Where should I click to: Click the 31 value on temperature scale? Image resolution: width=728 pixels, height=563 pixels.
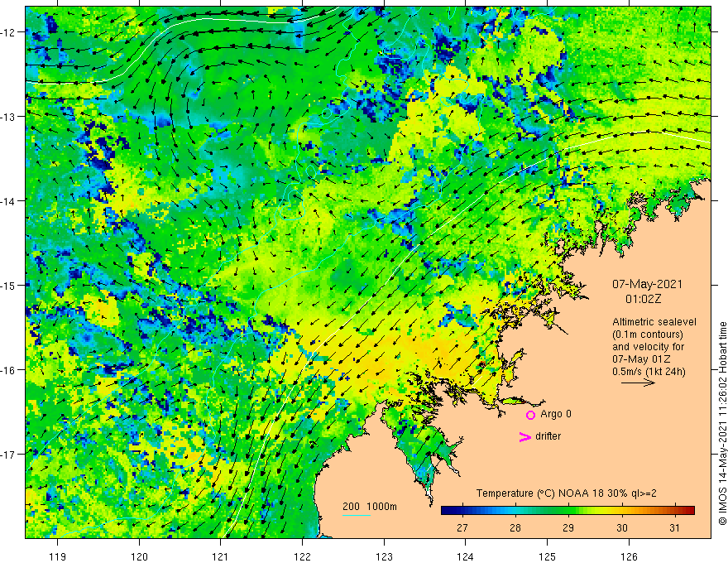point(674,527)
